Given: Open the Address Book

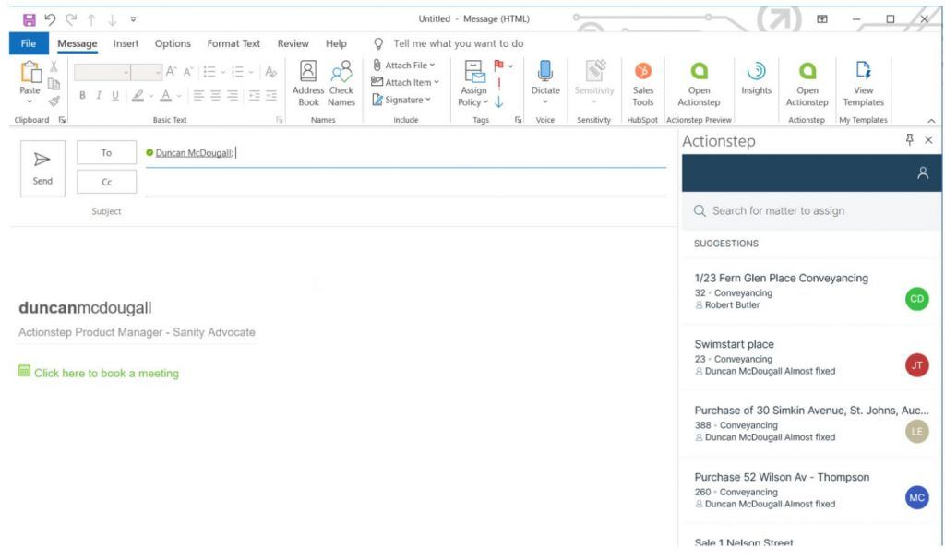Looking at the screenshot, I should click(x=308, y=84).
